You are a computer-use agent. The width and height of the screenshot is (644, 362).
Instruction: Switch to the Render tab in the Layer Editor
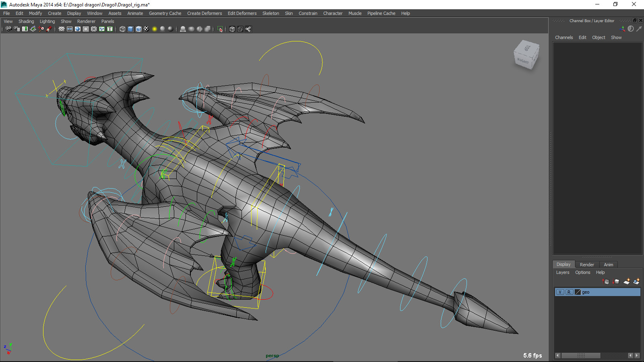tap(587, 264)
